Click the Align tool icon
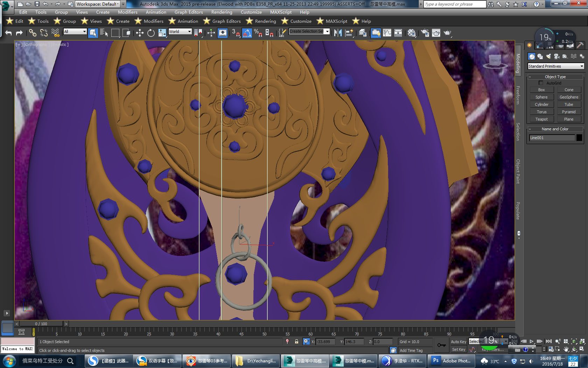 point(349,33)
